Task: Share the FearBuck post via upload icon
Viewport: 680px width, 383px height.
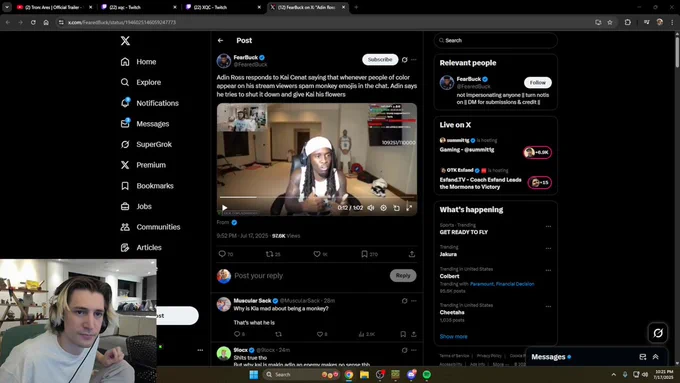Action: point(412,254)
